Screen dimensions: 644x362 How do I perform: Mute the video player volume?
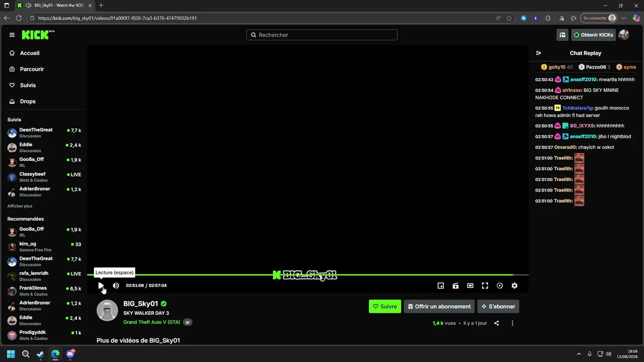(x=116, y=286)
